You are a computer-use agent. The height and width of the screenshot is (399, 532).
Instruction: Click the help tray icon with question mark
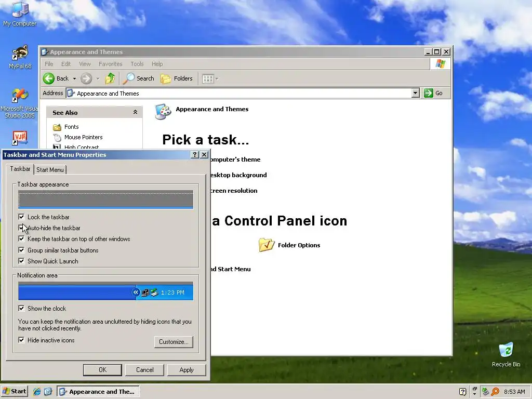(x=462, y=392)
